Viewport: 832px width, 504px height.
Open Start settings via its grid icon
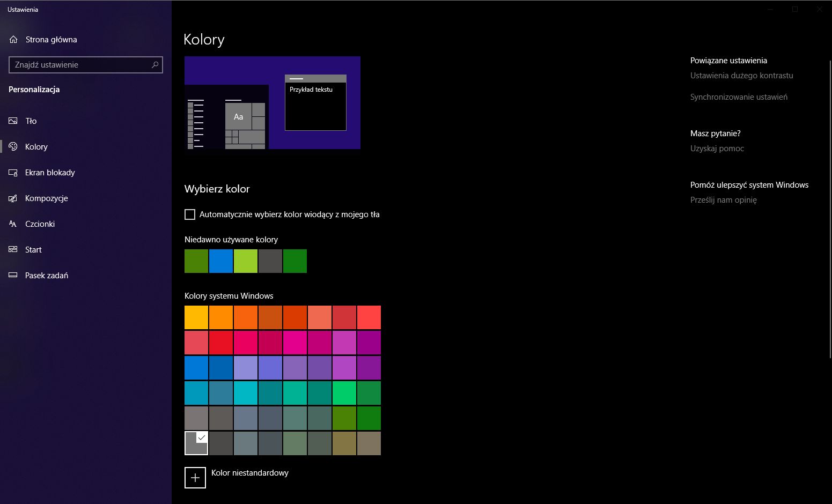click(13, 249)
